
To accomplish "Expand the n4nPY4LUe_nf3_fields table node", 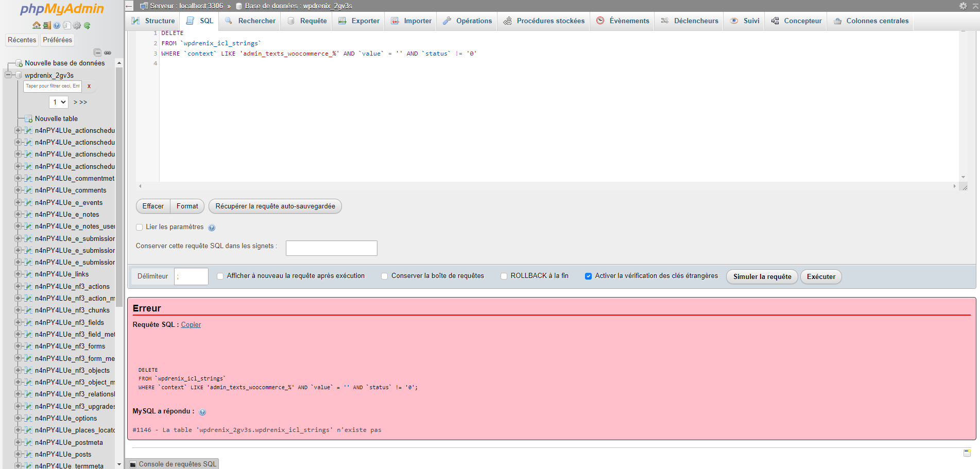I will pyautogui.click(x=18, y=322).
